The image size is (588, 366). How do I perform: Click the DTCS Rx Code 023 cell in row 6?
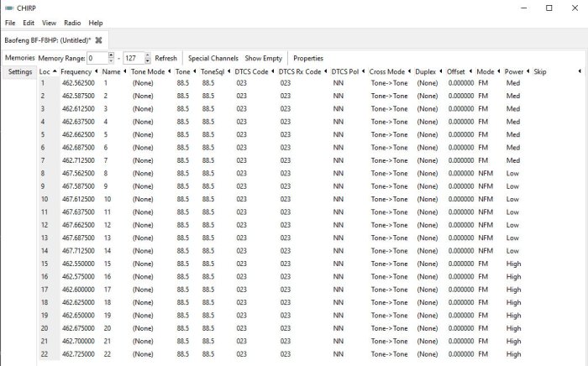(286, 148)
